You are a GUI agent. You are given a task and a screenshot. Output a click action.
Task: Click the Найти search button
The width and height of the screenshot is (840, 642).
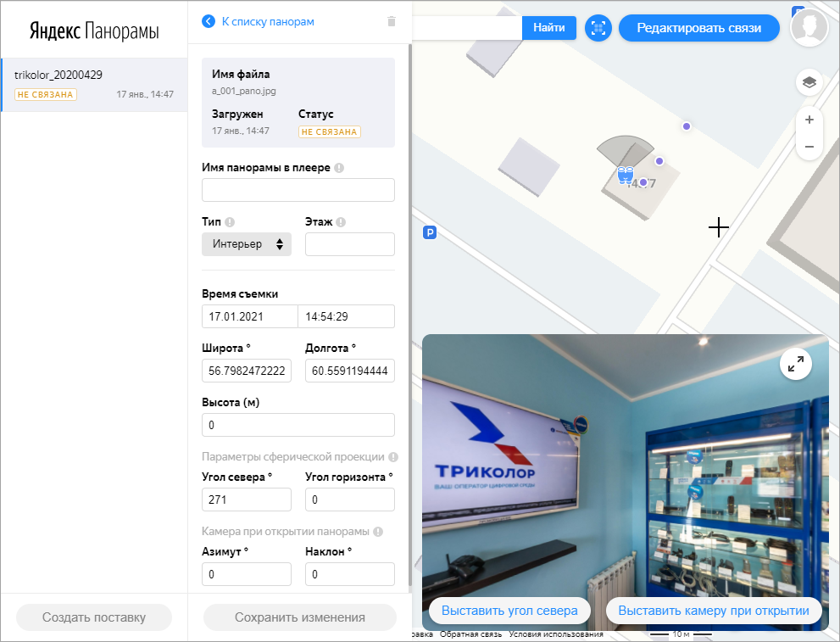coord(549,28)
